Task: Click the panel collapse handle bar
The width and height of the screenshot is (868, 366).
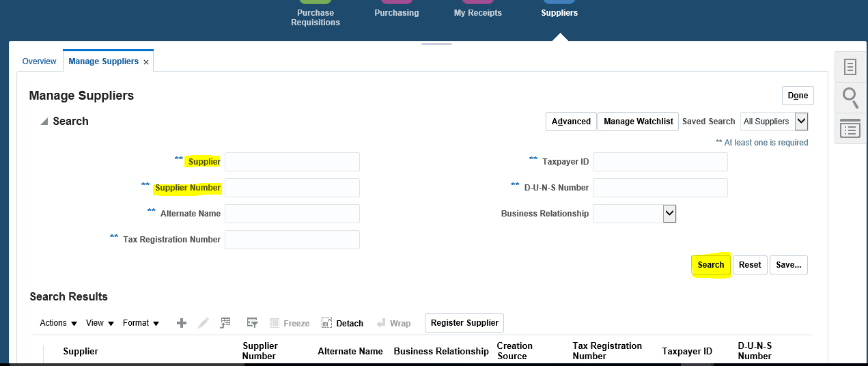Action: click(436, 44)
